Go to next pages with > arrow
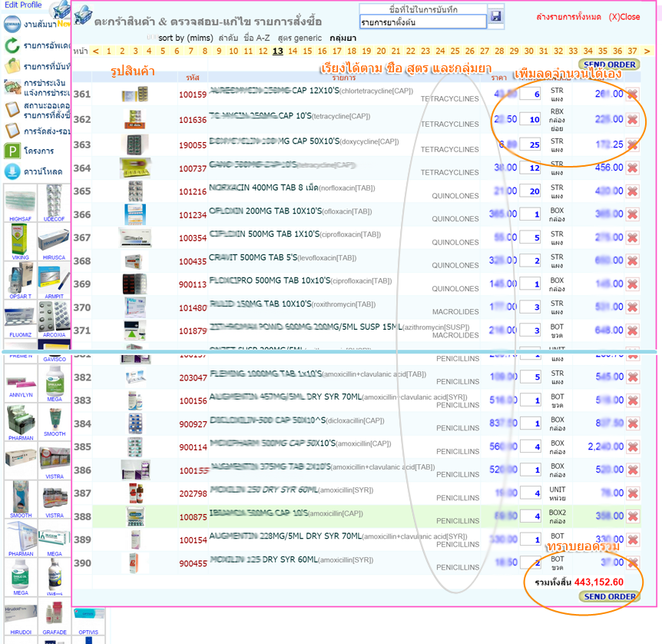662x644 pixels. (x=647, y=51)
